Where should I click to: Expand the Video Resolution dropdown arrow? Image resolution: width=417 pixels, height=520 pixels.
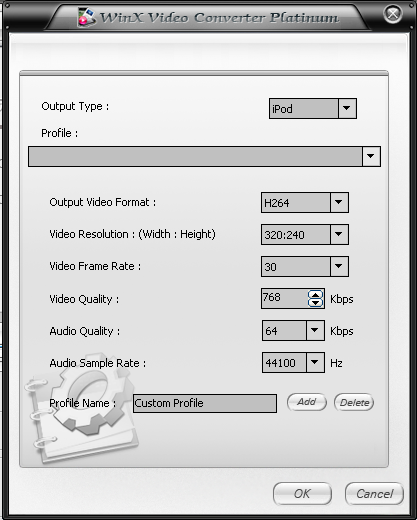339,234
